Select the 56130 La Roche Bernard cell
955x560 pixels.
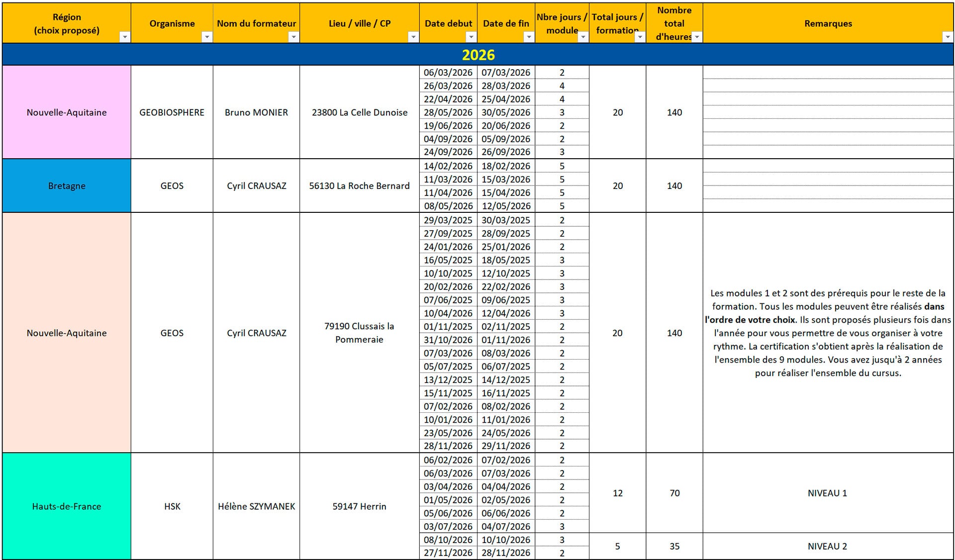coord(359,186)
